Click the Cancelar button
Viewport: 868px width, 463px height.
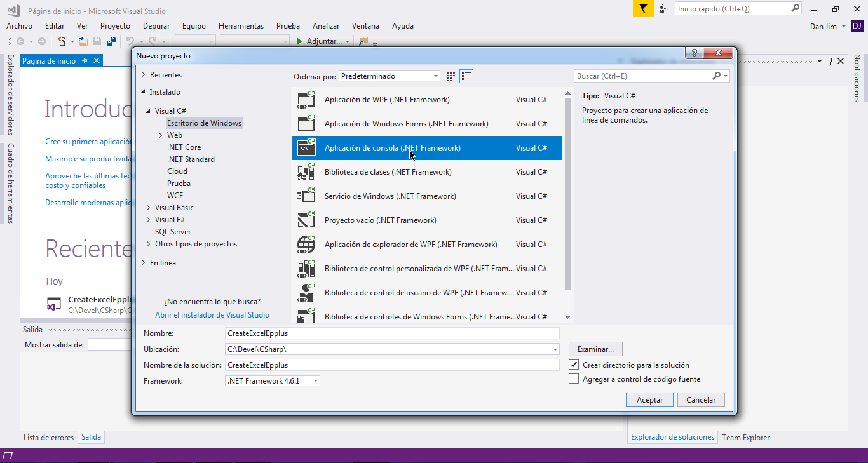[701, 400]
